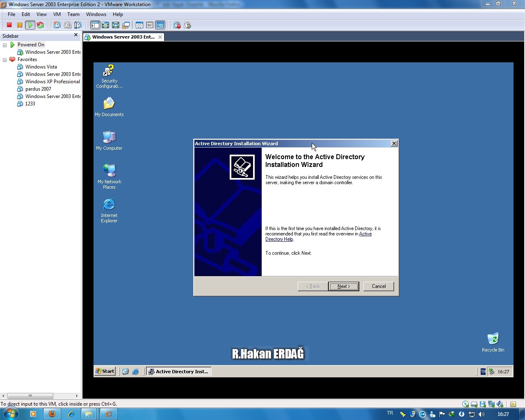Switch to Quick Switch mode icon
This screenshot has height=420, width=525.
(x=105, y=25)
